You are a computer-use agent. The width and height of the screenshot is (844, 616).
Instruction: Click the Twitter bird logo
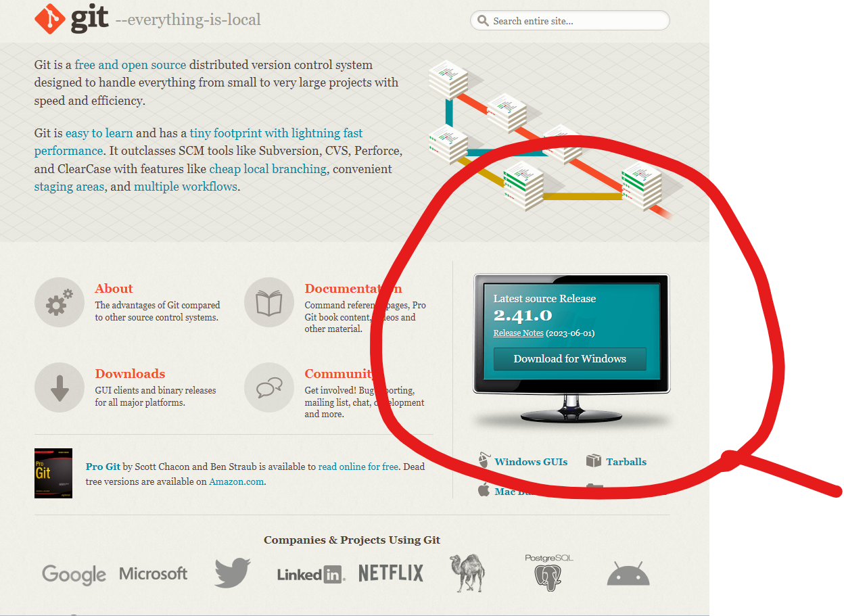point(233,573)
